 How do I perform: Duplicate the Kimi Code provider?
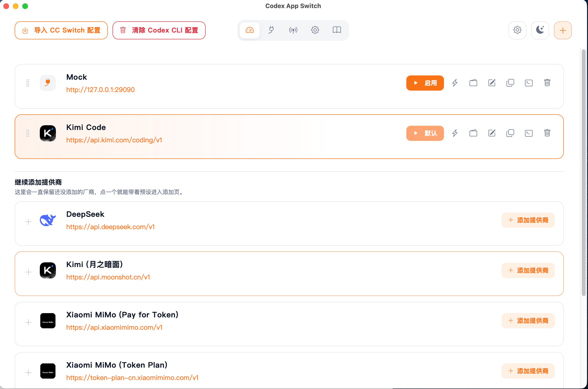510,133
